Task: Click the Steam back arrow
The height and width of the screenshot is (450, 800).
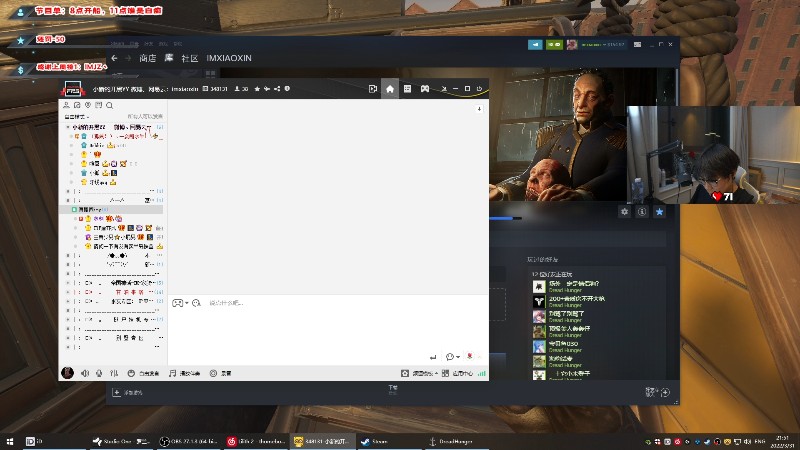Action: click(114, 58)
